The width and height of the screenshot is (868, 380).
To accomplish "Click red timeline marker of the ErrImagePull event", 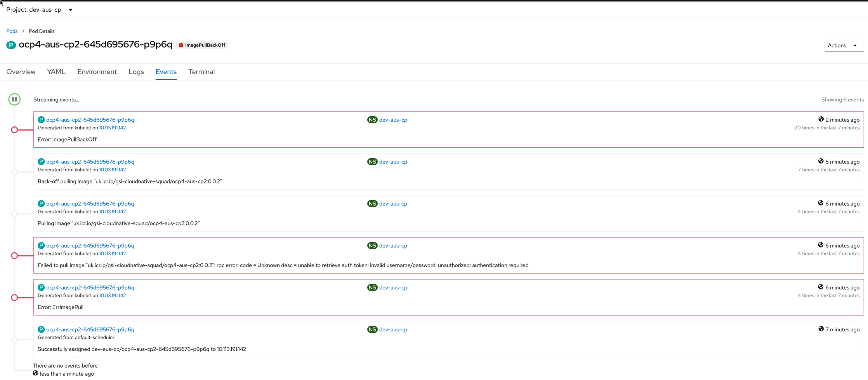I will coord(14,298).
